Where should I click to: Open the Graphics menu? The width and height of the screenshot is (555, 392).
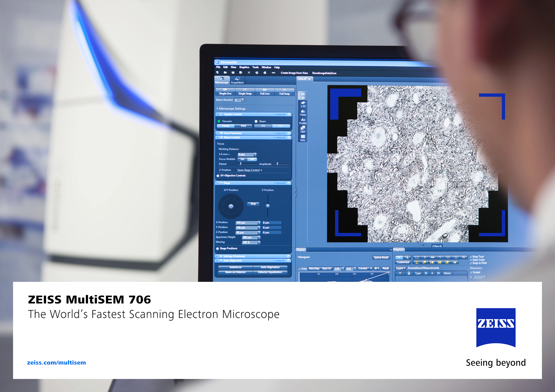[244, 67]
